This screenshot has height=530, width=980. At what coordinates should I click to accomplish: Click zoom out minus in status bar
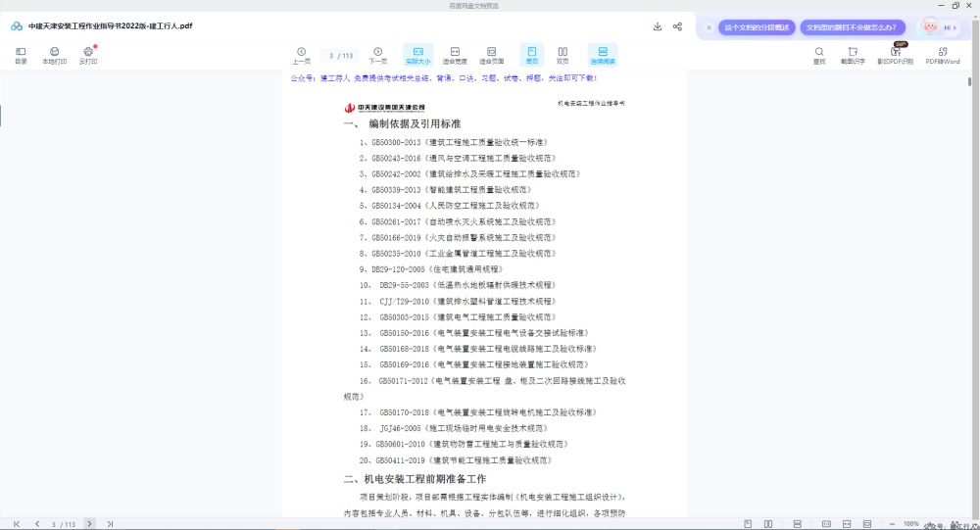click(x=892, y=524)
